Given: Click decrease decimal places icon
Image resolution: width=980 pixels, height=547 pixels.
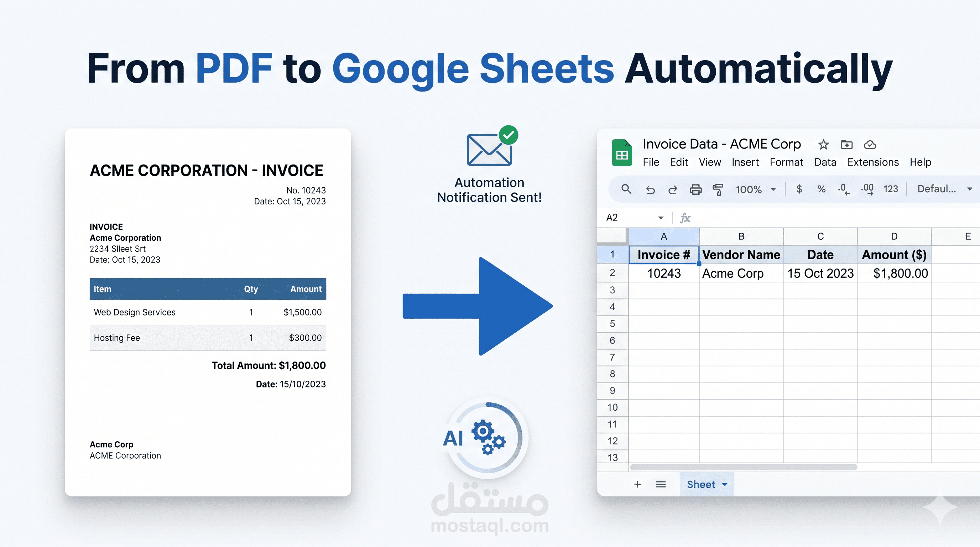Looking at the screenshot, I should [x=844, y=189].
